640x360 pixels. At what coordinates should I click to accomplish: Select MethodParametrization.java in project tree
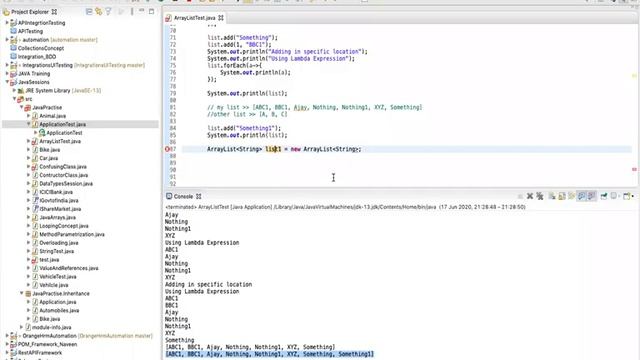click(72, 234)
